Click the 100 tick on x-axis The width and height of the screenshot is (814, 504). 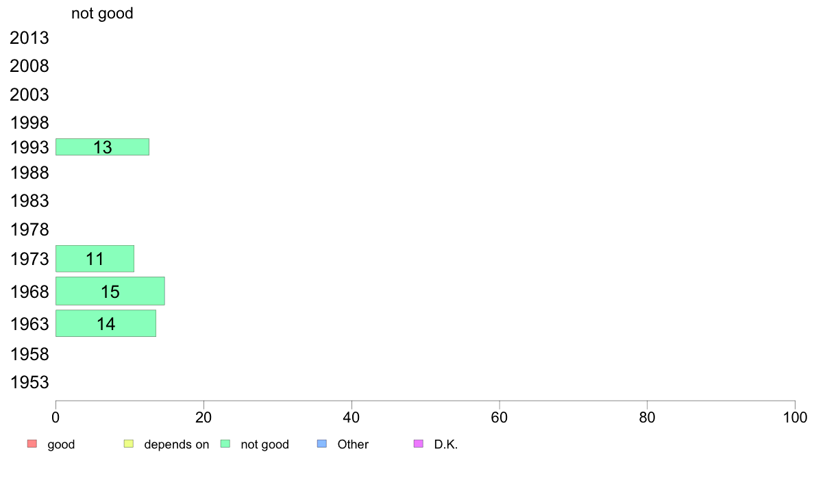tap(795, 417)
